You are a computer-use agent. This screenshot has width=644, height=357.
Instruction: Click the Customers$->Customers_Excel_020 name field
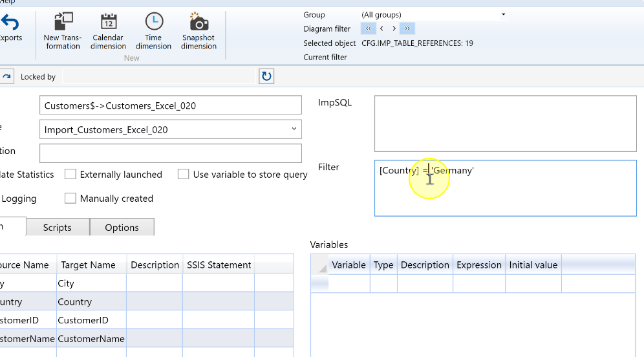(171, 105)
